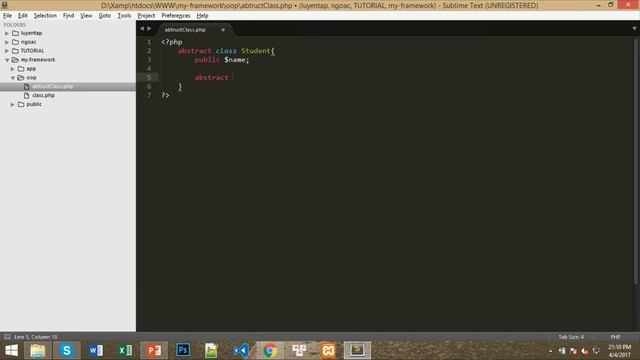The image size is (640, 360).
Task: Change PHP syntax in status bar
Action: [x=616, y=337]
